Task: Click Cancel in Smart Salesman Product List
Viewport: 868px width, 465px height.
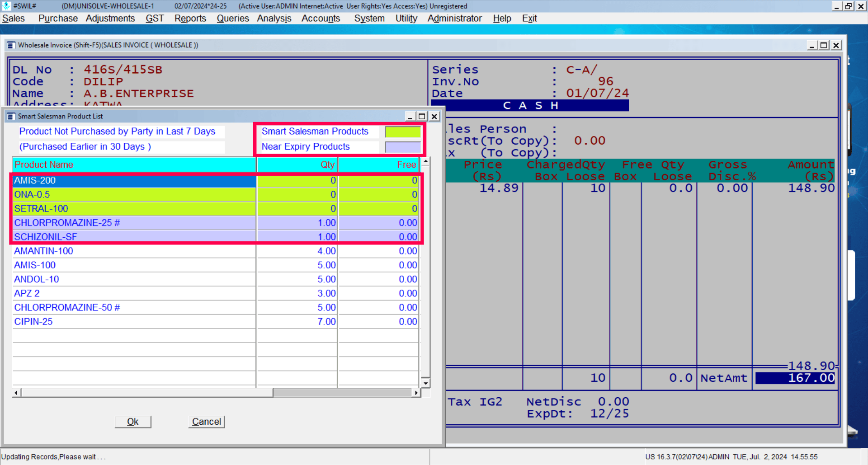Action: [x=207, y=422]
